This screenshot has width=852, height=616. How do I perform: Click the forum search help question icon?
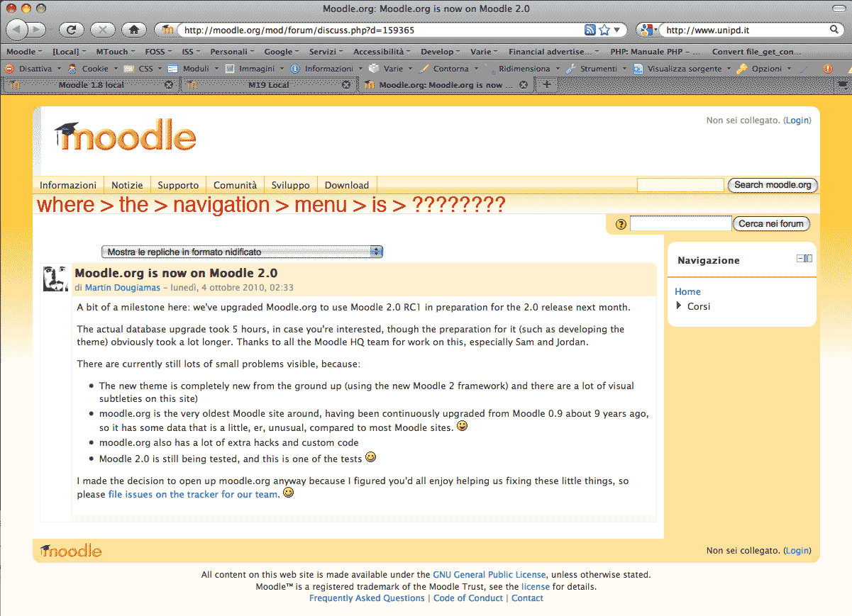click(x=621, y=224)
